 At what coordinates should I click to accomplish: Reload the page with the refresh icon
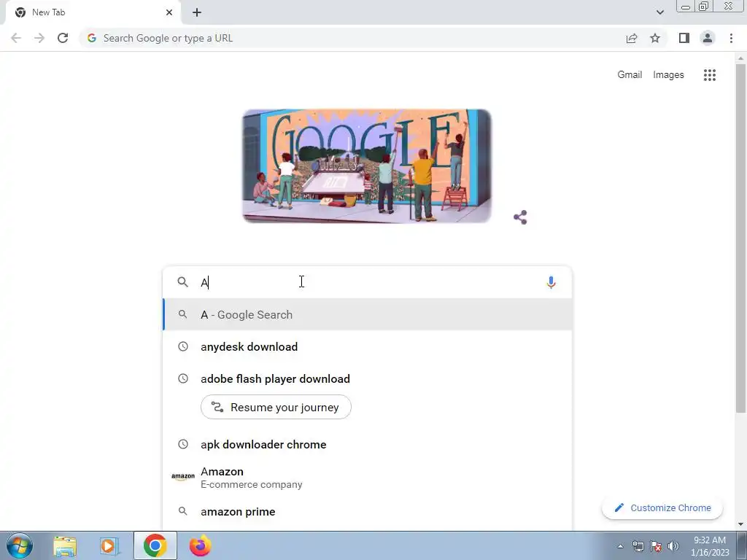point(63,38)
